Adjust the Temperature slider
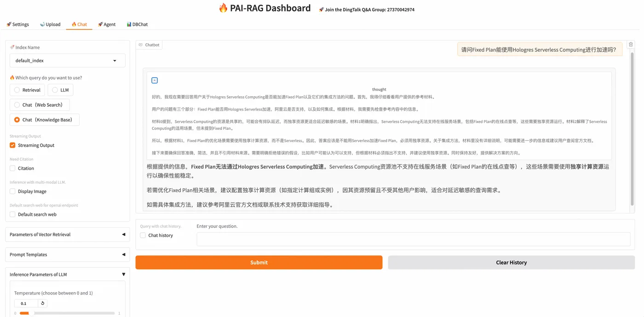This screenshot has height=317, width=644. [x=67, y=313]
